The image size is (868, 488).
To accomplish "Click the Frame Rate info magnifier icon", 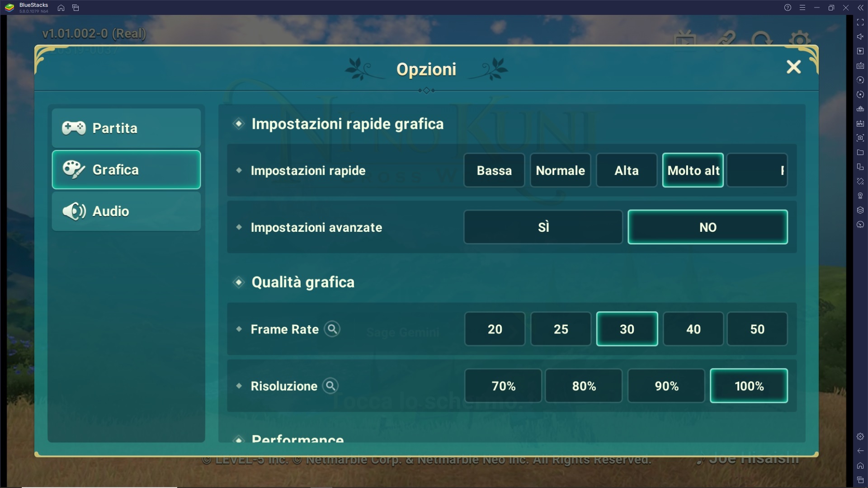I will [333, 329].
